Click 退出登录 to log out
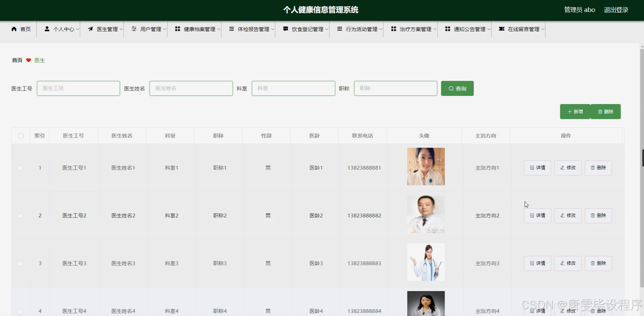The height and width of the screenshot is (316, 644). (x=616, y=10)
